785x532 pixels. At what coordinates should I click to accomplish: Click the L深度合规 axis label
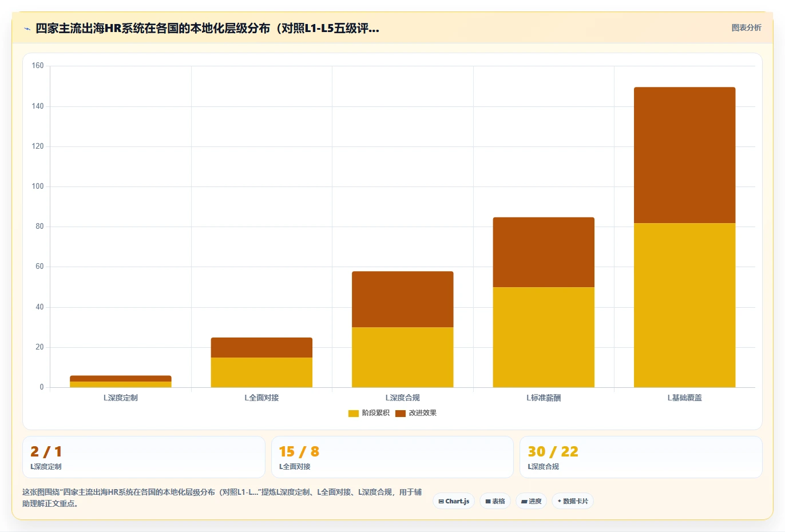tap(402, 398)
